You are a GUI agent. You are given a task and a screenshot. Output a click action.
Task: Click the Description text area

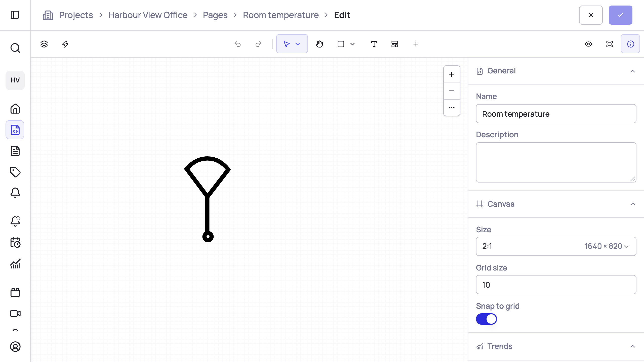coord(556,162)
